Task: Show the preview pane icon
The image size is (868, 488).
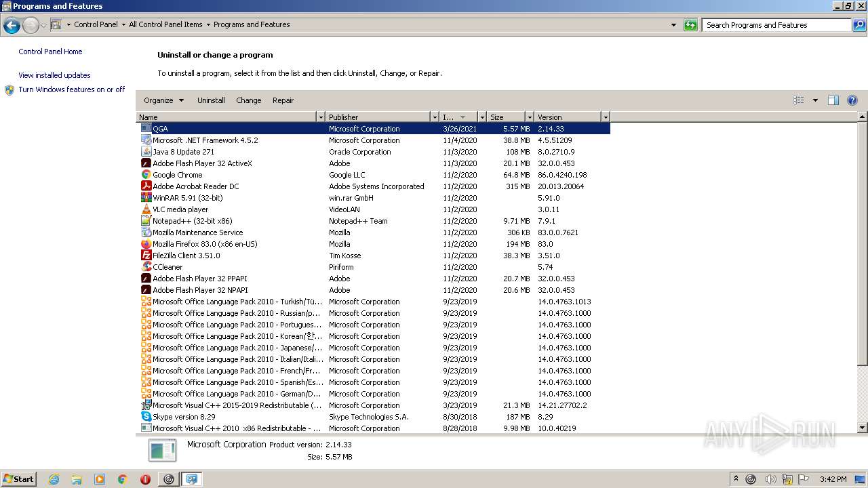Action: tap(833, 100)
